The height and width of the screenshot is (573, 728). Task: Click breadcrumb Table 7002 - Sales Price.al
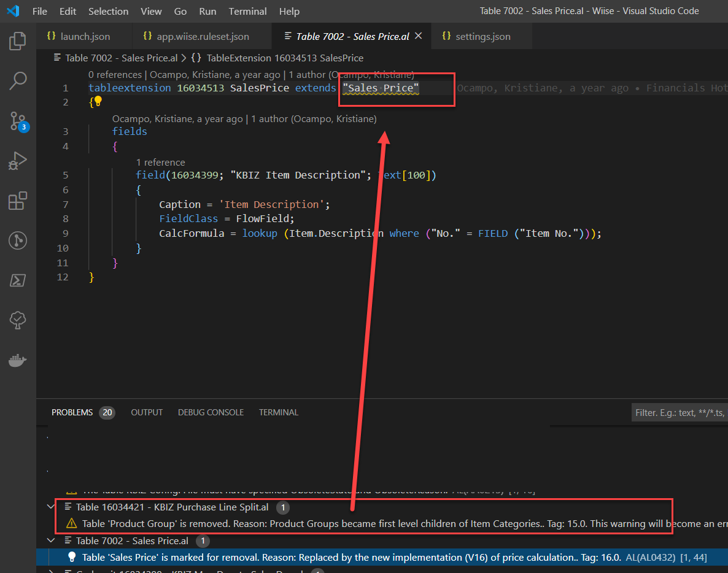tap(121, 58)
